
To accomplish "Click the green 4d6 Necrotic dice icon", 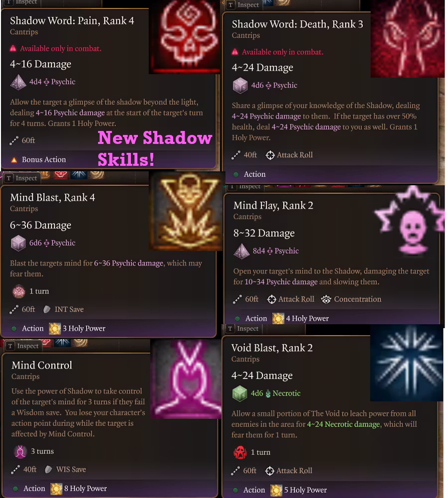I will [240, 393].
